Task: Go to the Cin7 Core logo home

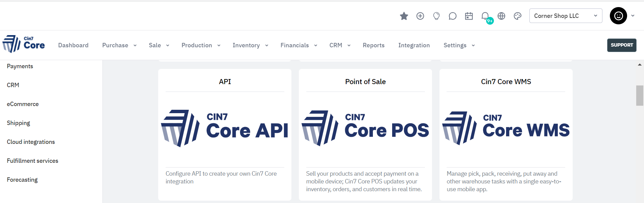Action: 24,44
